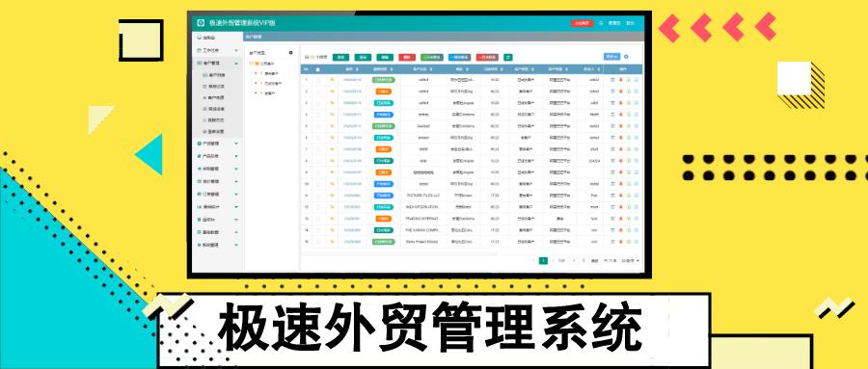
Task: Toggle the select-all checkbox in table header
Action: [x=317, y=69]
